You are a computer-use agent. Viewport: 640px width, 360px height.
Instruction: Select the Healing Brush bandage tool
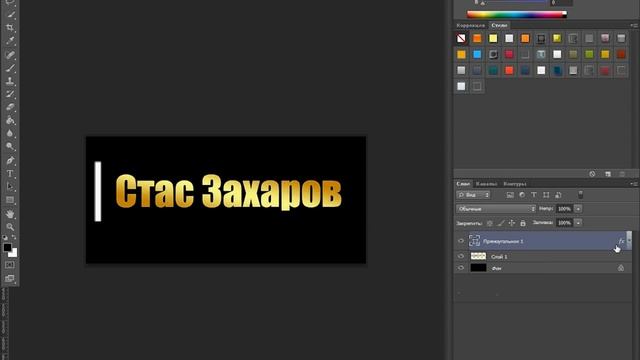10,55
